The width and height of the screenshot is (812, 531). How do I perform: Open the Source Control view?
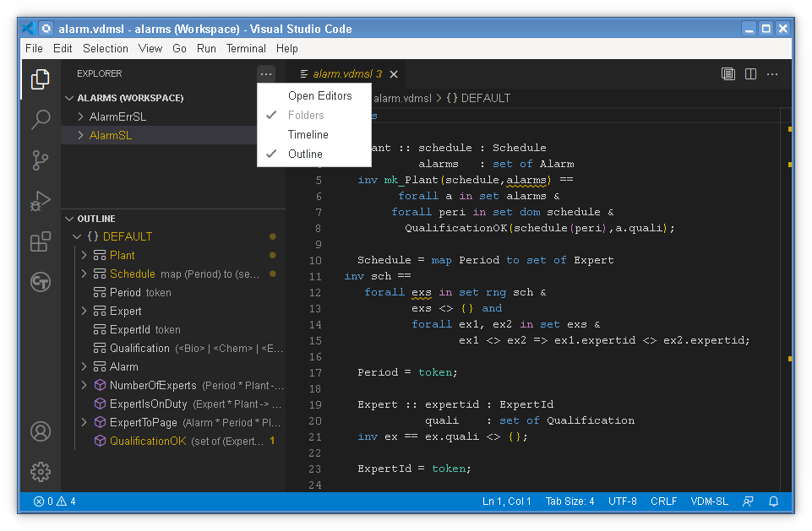[x=41, y=160]
